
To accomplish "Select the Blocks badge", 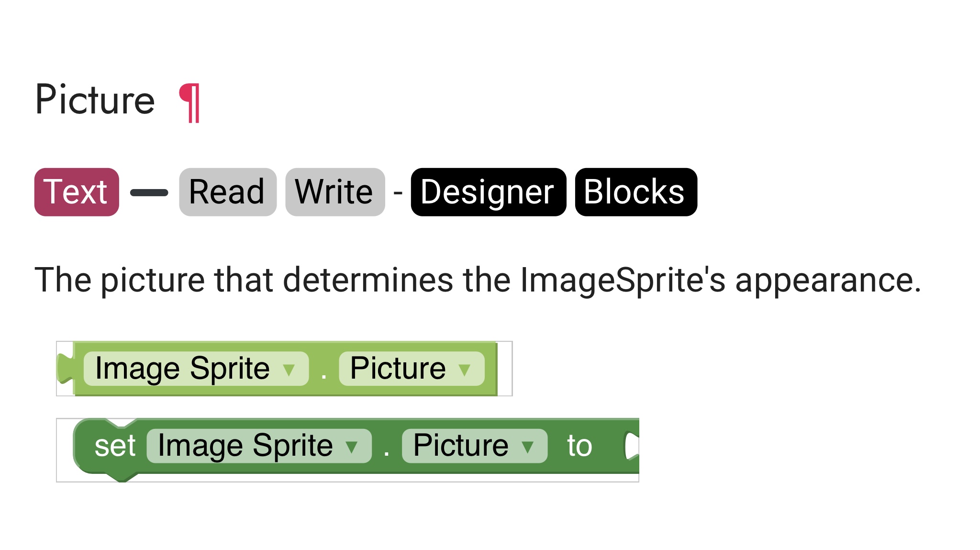I will coord(635,192).
